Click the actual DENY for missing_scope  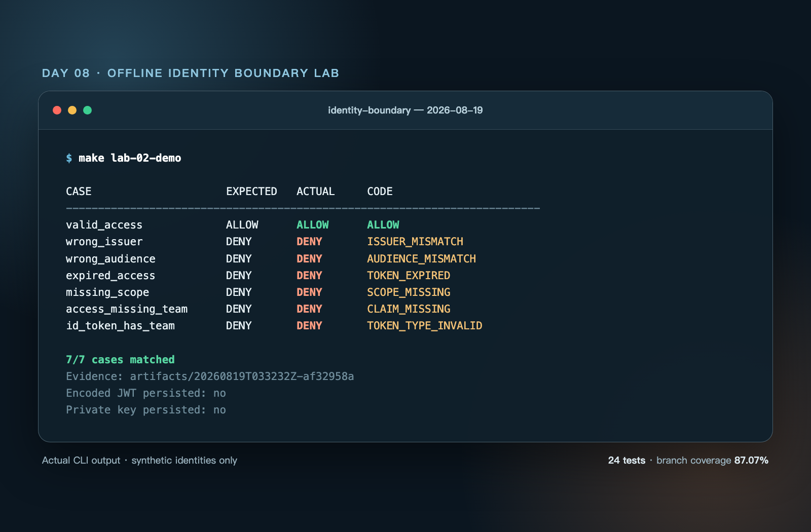tap(309, 292)
